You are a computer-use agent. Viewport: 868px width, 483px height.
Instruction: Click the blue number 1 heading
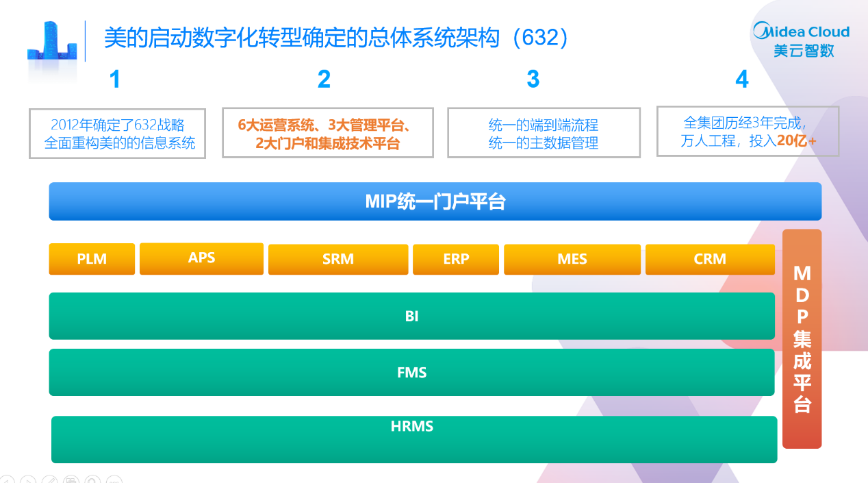coord(115,79)
